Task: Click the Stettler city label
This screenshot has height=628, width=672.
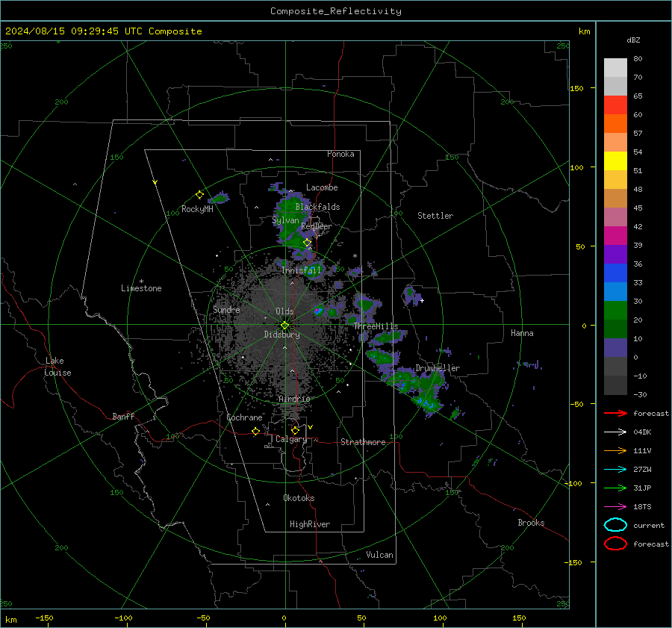Action: [x=435, y=216]
